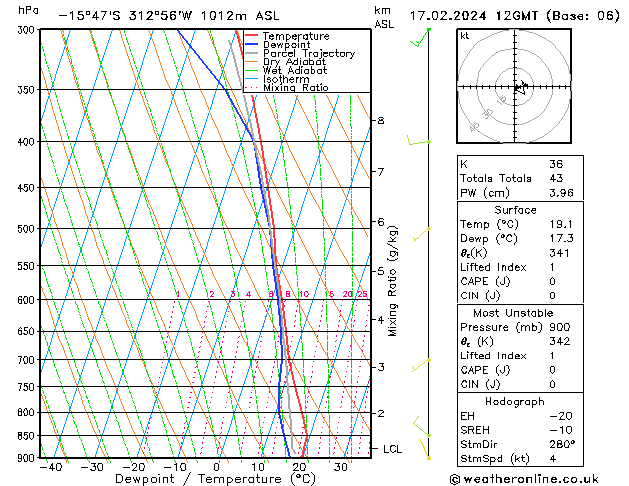Screen dimensions: 629x486
Task: Click the CAPE (J) row in Surface section
Action: tap(520, 281)
